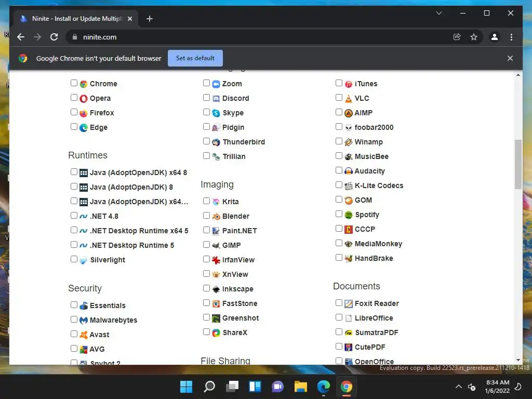Click the Trillian label
The width and height of the screenshot is (532, 399).
[234, 157]
